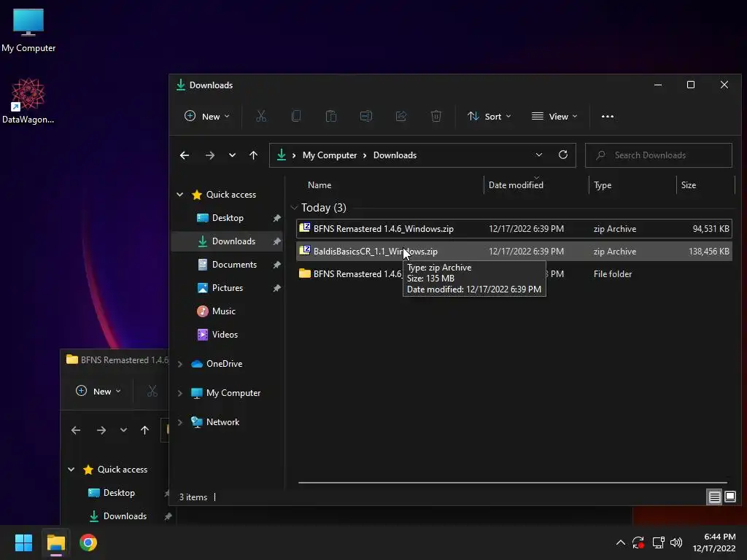Viewport: 747px width, 560px height.
Task: Open recent locations chevron in Downloads window
Action: point(232,155)
